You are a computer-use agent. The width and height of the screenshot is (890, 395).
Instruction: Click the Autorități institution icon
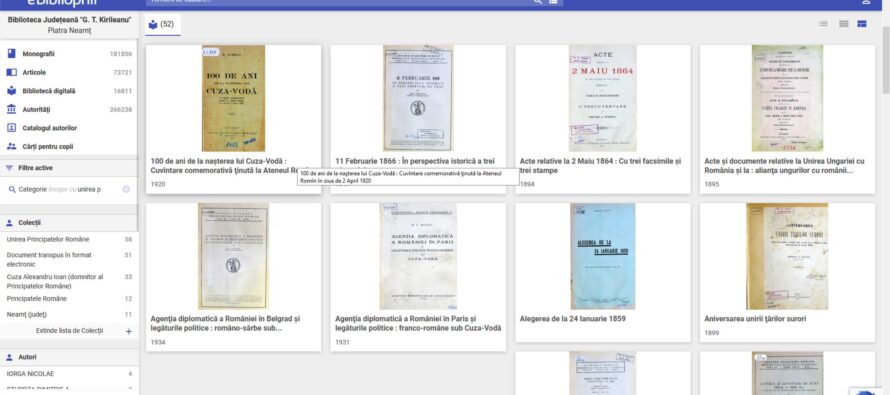coord(11,110)
